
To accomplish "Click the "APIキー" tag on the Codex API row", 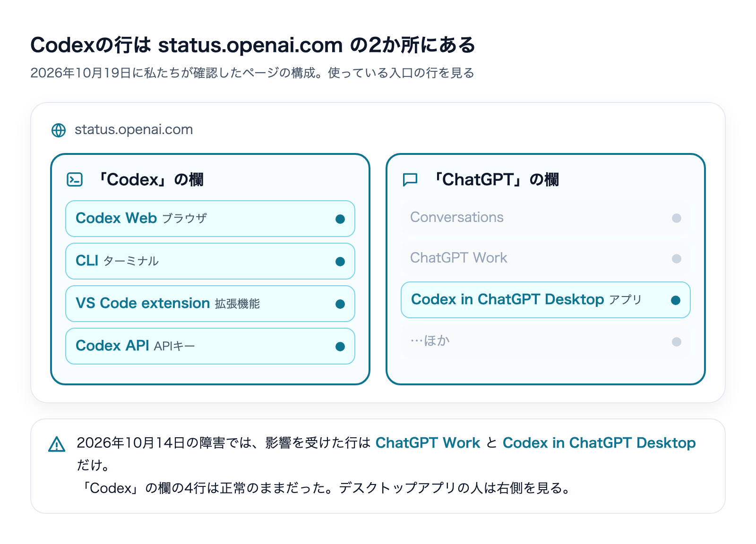I will click(x=174, y=346).
